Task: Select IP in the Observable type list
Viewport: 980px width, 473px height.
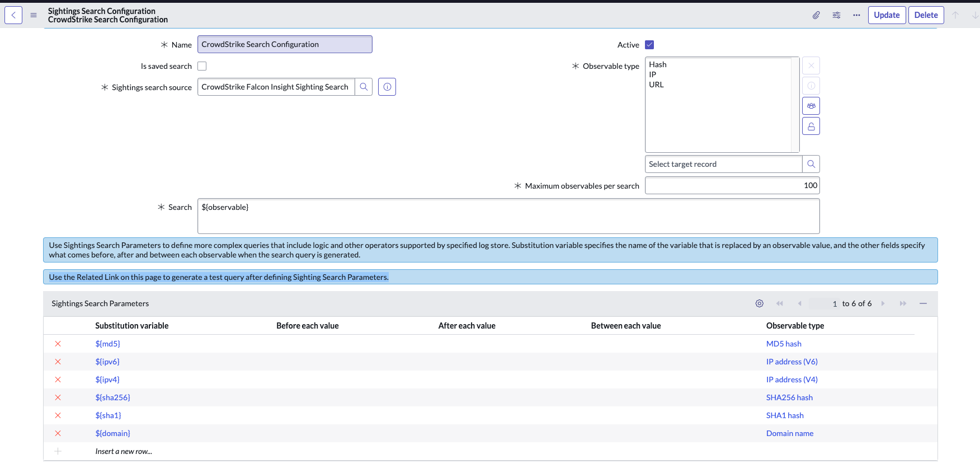Action: pos(653,74)
